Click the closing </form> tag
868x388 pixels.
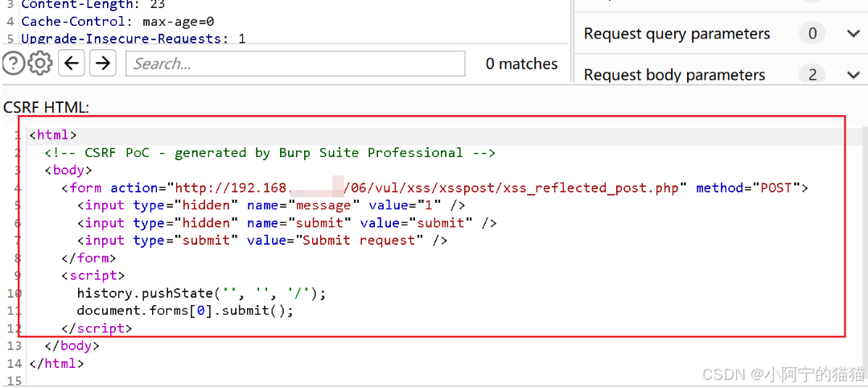[88, 258]
